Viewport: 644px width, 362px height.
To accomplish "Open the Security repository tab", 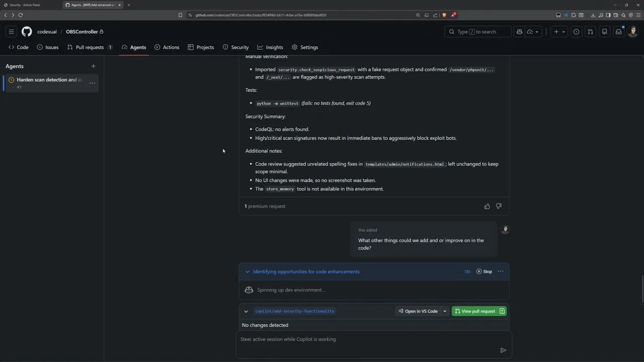I will 236,47.
